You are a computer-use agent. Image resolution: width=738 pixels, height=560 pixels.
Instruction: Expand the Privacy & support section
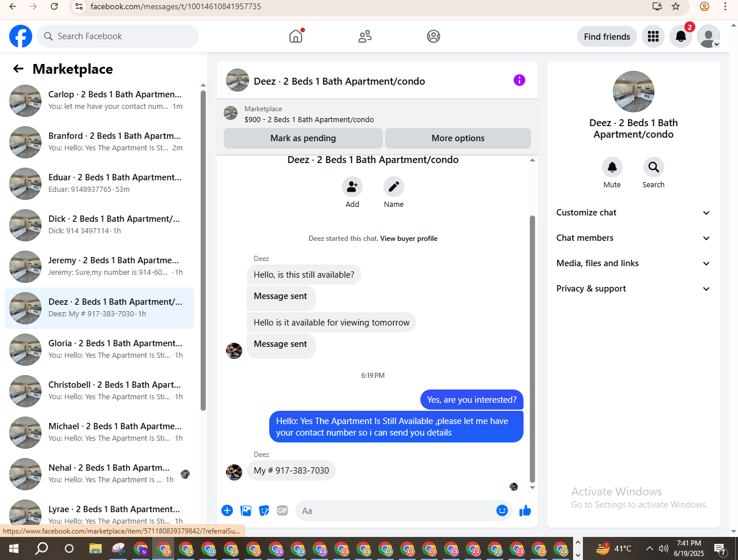coord(634,289)
